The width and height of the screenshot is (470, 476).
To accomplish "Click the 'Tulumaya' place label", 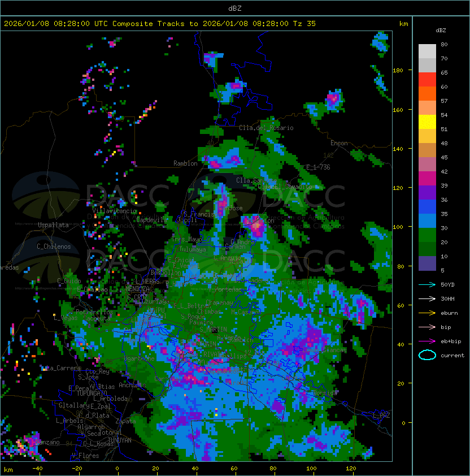I will pyautogui.click(x=193, y=249).
